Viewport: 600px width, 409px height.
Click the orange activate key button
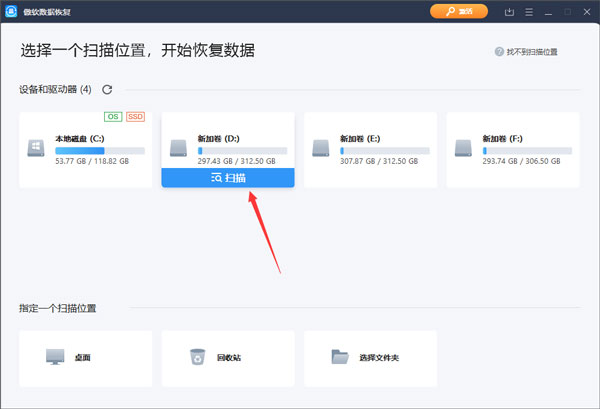point(458,11)
